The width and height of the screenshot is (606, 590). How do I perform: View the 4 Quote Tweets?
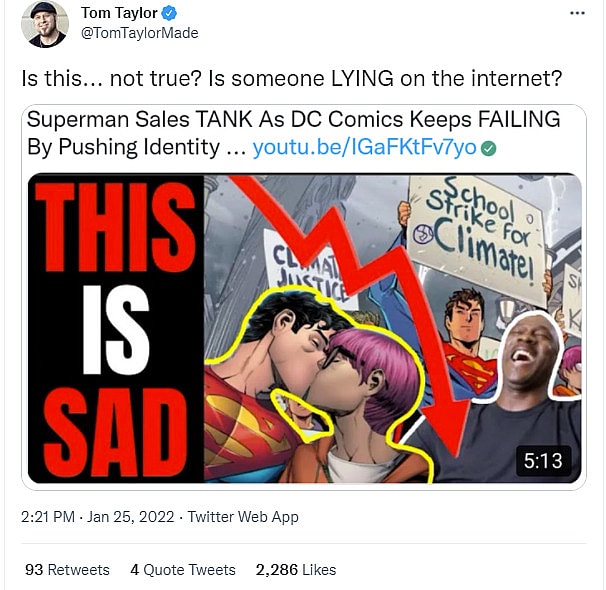[183, 569]
